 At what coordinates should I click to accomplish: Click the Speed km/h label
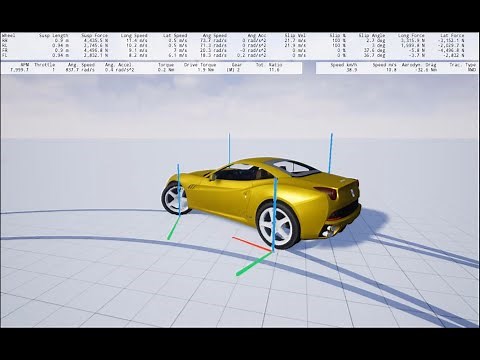coord(344,65)
